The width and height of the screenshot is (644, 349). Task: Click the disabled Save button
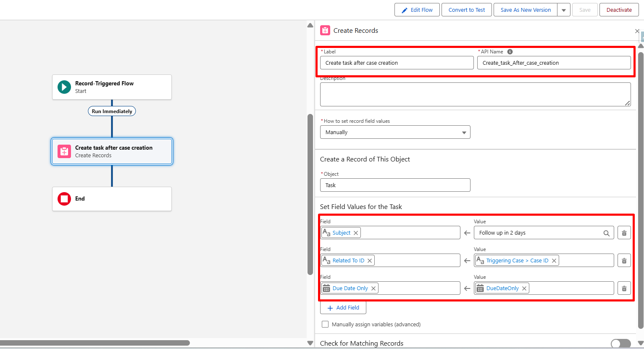tap(585, 10)
